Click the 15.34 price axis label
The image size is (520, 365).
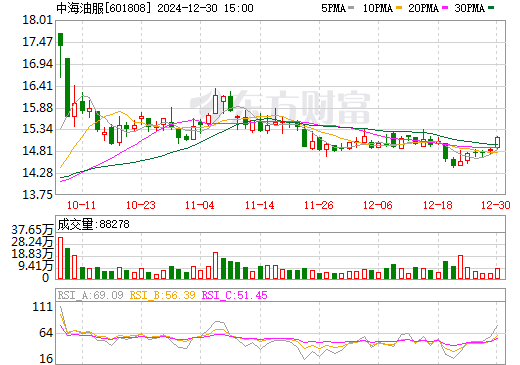pos(38,129)
